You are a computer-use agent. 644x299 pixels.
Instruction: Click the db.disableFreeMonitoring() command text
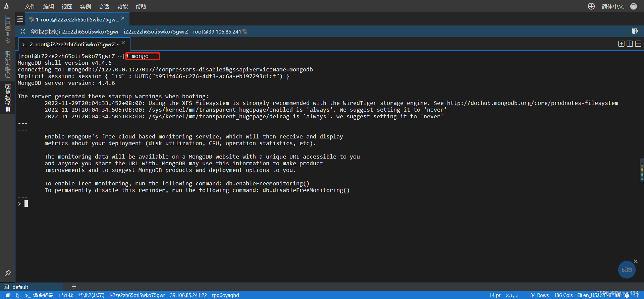click(x=306, y=190)
